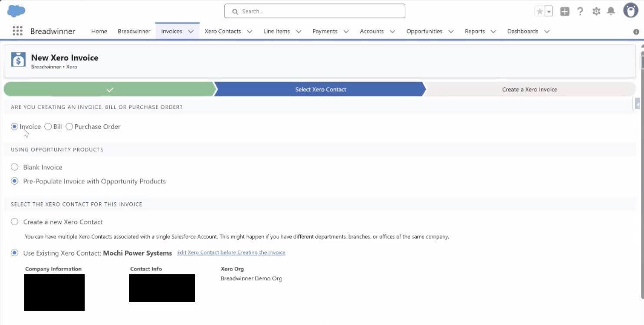This screenshot has height=325, width=644.
Task: Open the global actions plus icon
Action: click(x=565, y=12)
